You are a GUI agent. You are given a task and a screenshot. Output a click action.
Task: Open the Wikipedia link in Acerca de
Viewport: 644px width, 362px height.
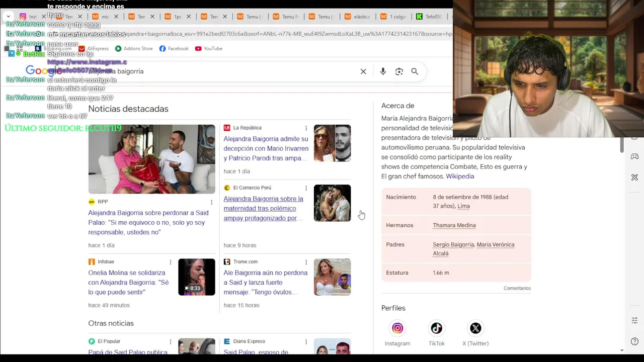[460, 176]
